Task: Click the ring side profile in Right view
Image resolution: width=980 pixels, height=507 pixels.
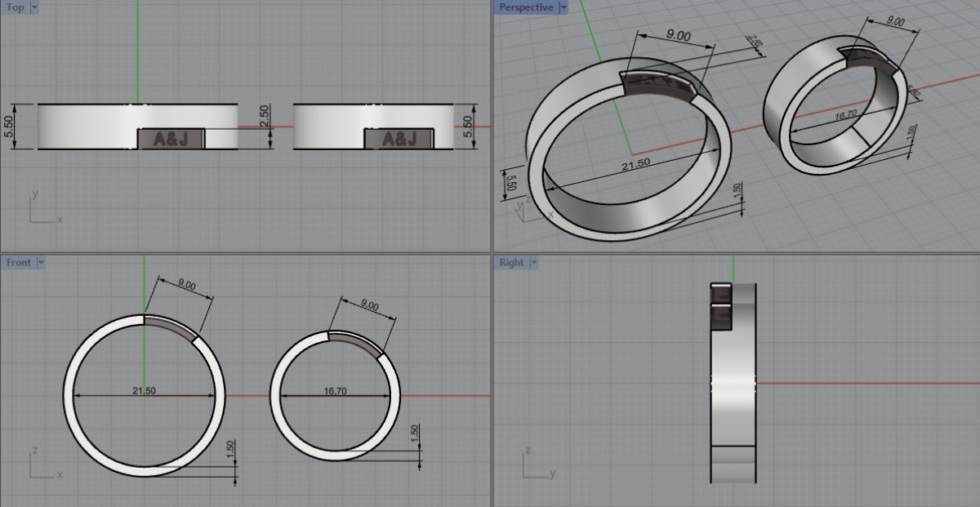Action: point(733,384)
